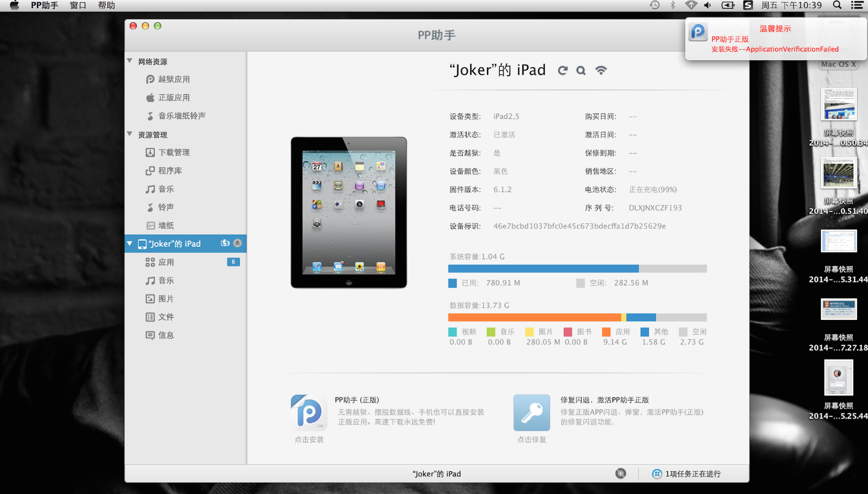Click the Spotlight search icon in menu bar
Image resolution: width=868 pixels, height=494 pixels.
837,5
